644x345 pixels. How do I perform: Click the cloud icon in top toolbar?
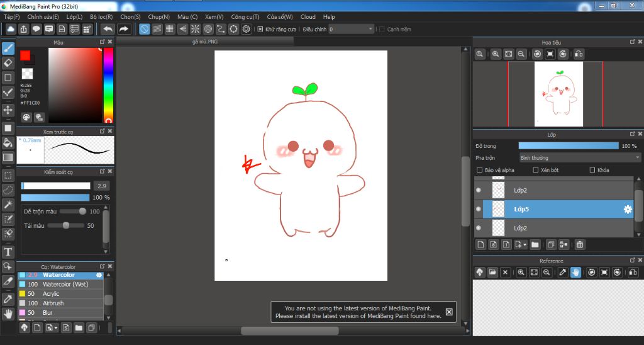(x=11, y=29)
